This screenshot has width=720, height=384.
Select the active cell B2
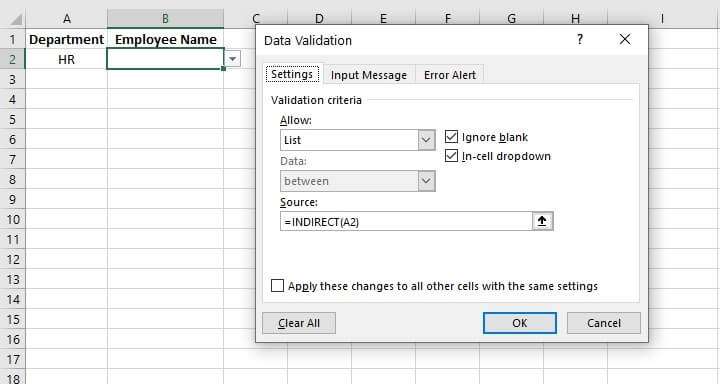[x=165, y=59]
